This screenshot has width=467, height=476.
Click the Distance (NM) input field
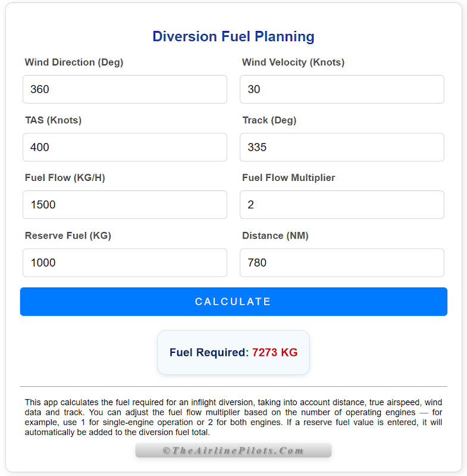pyautogui.click(x=342, y=262)
